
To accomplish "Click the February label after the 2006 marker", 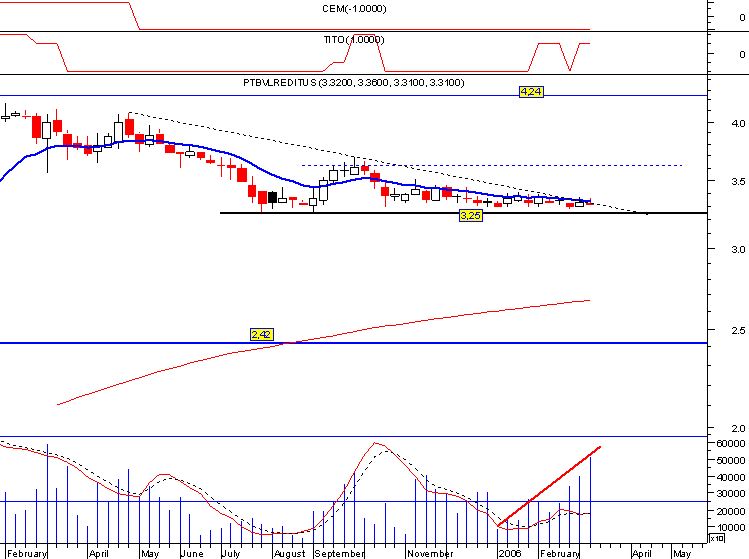I will [x=560, y=553].
